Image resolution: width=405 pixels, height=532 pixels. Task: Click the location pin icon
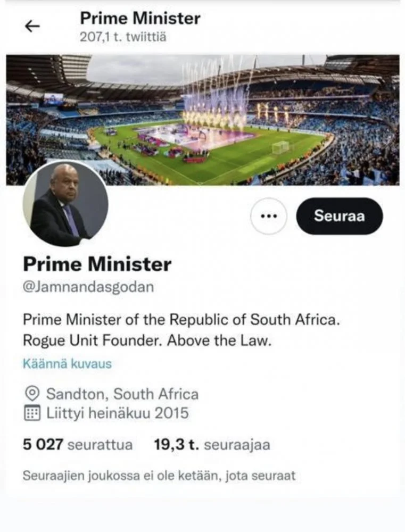tap(32, 394)
